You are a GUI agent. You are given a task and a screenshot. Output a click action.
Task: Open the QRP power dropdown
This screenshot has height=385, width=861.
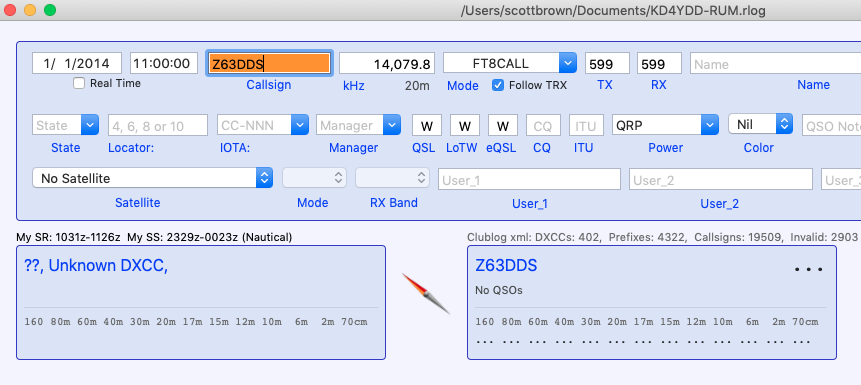click(x=710, y=125)
